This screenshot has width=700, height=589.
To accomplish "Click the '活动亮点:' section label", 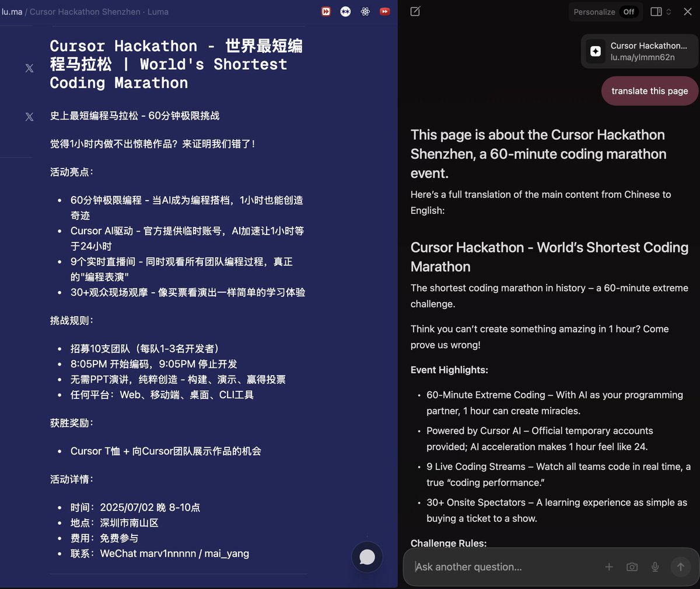I will (72, 172).
